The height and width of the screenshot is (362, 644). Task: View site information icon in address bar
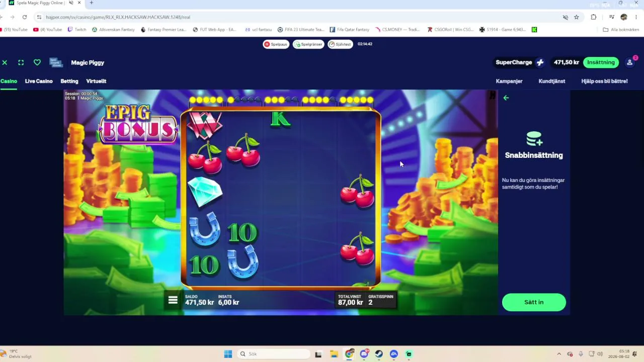click(39, 17)
